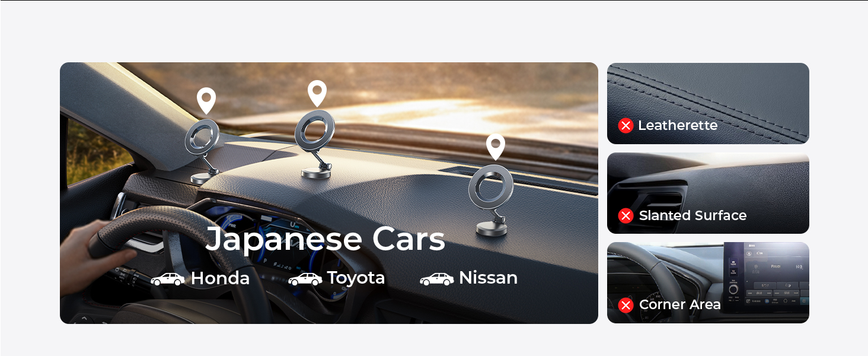
Task: Click the Nissan label
Action: click(489, 278)
